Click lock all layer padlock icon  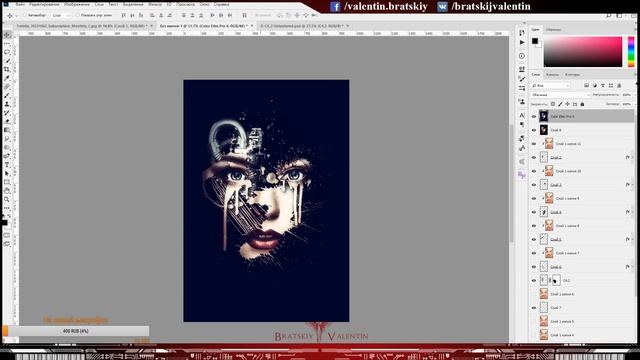click(582, 104)
